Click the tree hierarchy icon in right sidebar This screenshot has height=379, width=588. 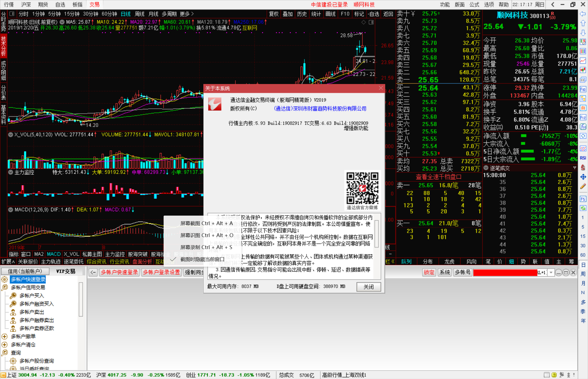[583, 98]
